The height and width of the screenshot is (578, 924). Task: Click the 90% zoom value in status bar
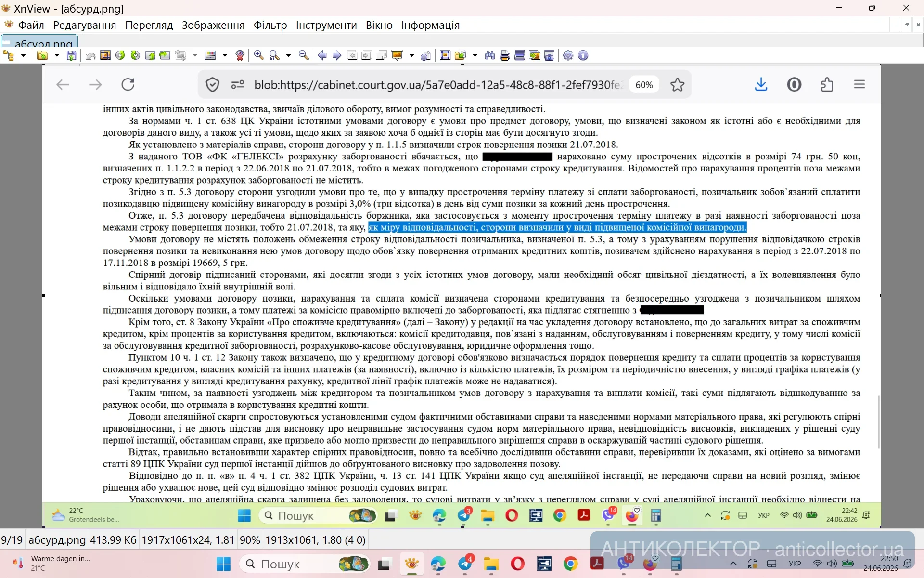pyautogui.click(x=250, y=540)
